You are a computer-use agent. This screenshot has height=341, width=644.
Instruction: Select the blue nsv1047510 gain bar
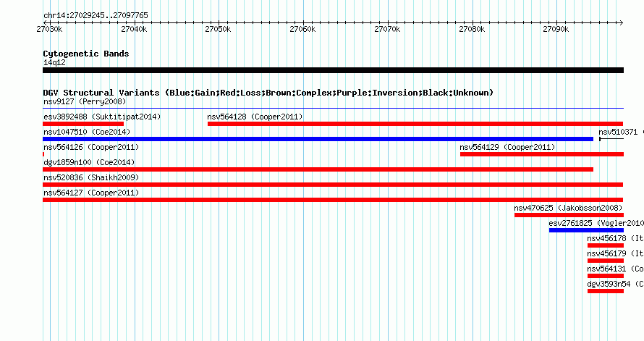pyautogui.click(x=318, y=139)
